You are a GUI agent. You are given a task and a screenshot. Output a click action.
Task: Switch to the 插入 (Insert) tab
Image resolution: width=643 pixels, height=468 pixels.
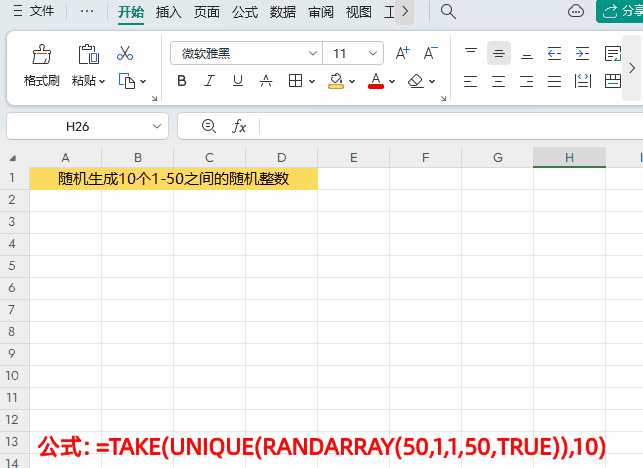pyautogui.click(x=169, y=12)
